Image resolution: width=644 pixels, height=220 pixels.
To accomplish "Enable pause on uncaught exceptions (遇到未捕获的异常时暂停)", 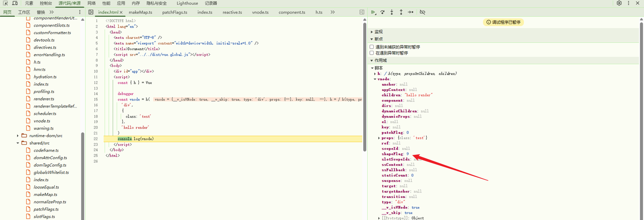I will point(372,47).
